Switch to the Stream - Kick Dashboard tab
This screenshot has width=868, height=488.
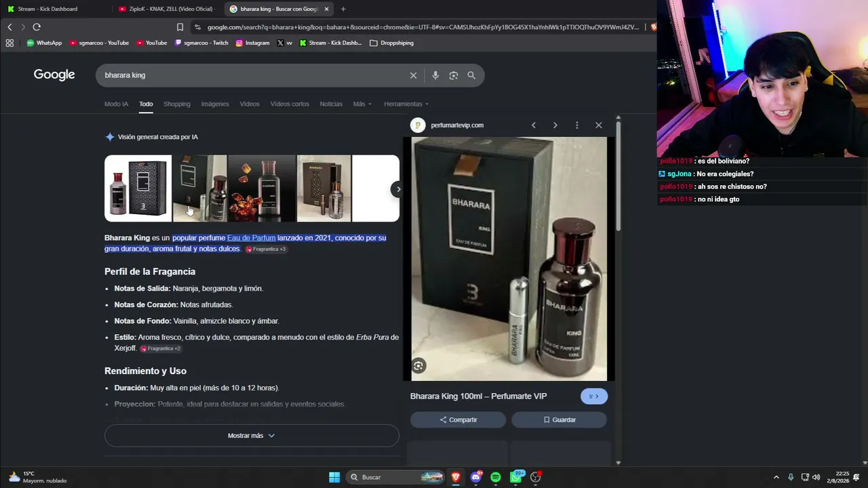coord(47,9)
